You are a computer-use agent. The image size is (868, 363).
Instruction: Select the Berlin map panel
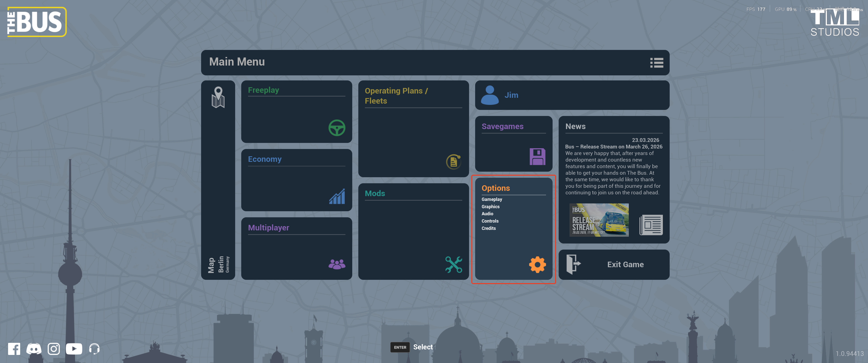[x=218, y=180]
